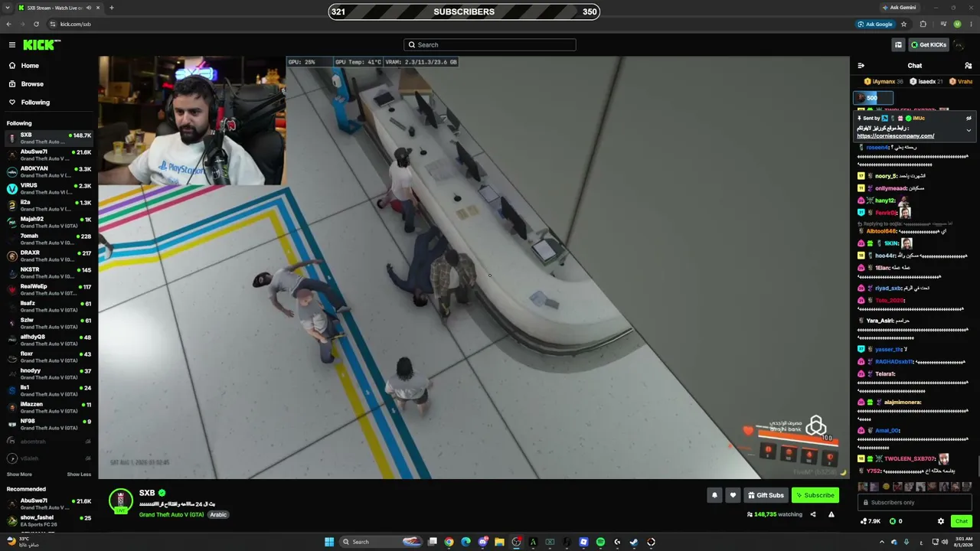Open a new browser tab
980x551 pixels.
pyautogui.click(x=112, y=8)
